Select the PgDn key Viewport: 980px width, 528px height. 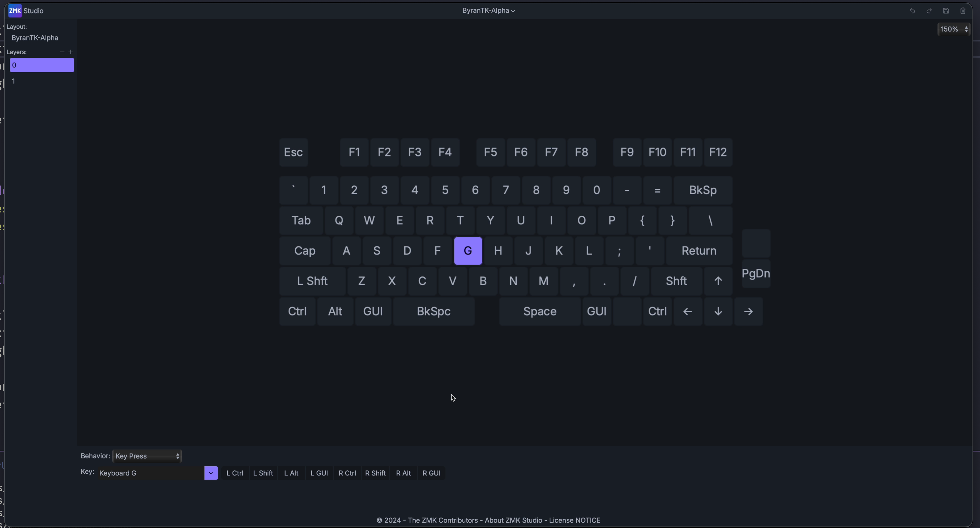pos(756,274)
